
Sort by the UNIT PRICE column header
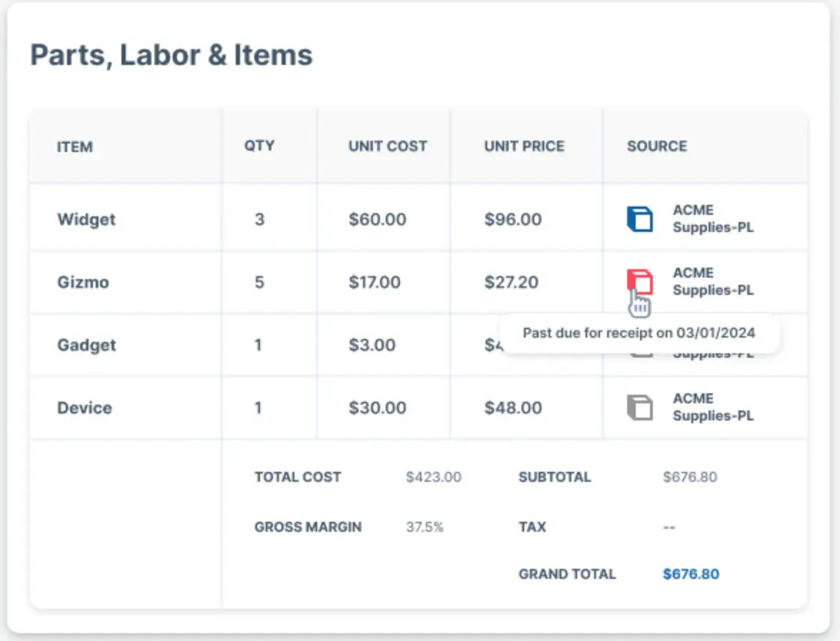tap(526, 146)
